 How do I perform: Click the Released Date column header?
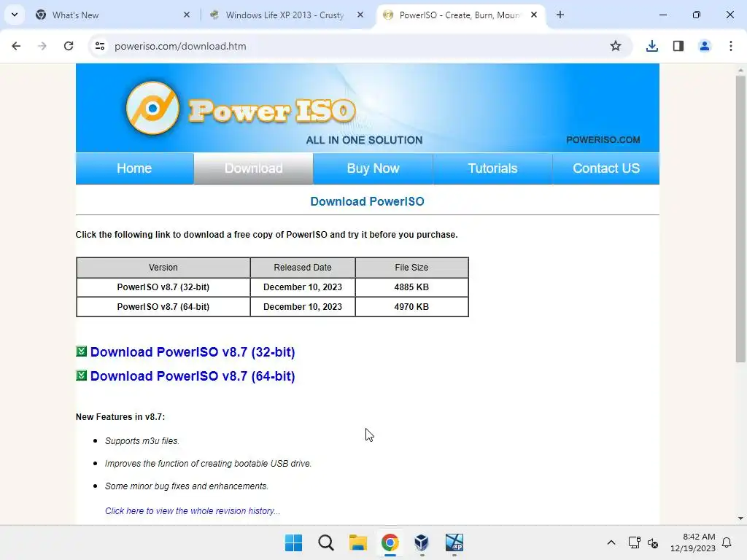pyautogui.click(x=303, y=268)
